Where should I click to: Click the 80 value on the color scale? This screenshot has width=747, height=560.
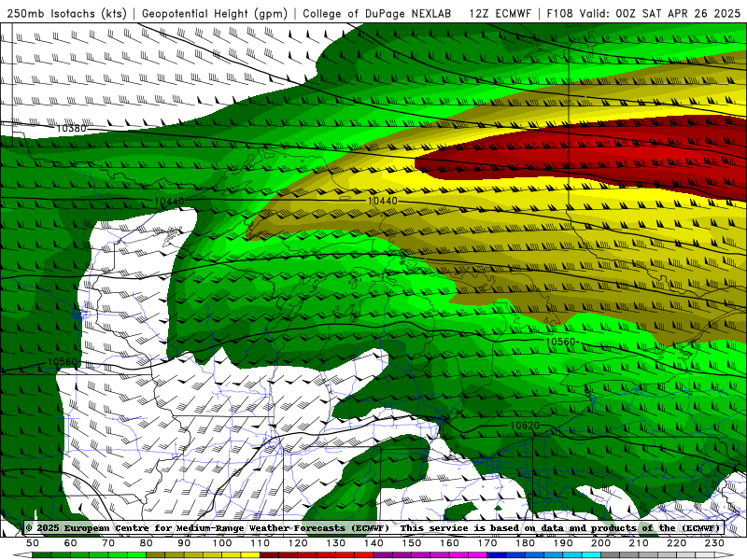click(x=147, y=543)
